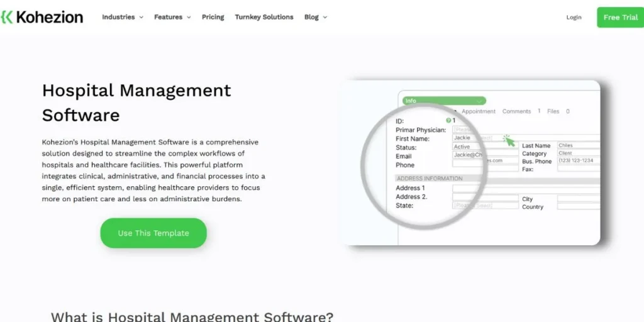Viewport: 644px width, 322px height.
Task: Expand the Industries dropdown chevron
Action: tap(142, 17)
